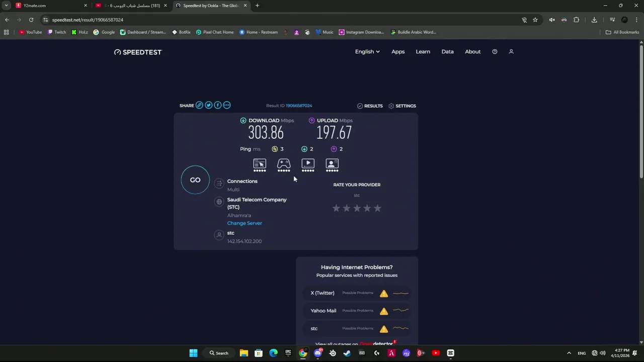Screen dimensions: 644x362
Task: Open the All Bookmarks folder
Action: pyautogui.click(x=622, y=32)
